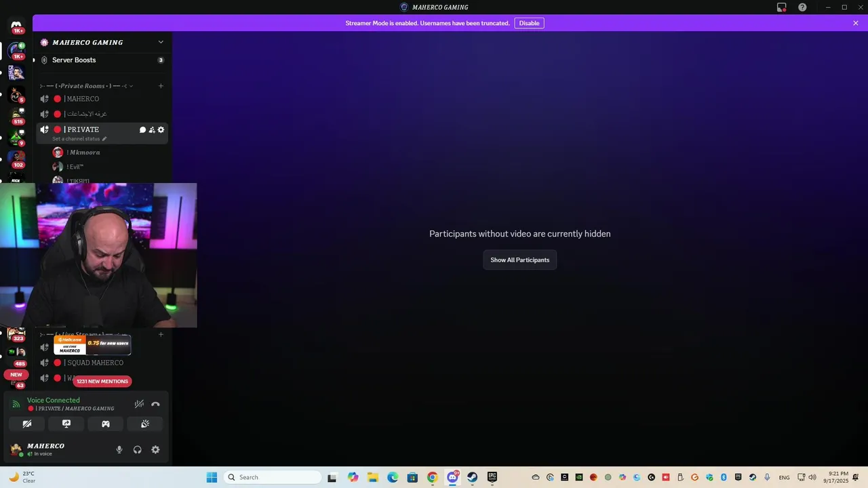Show All Participants
Screen dimensions: 868x488
tap(520, 260)
